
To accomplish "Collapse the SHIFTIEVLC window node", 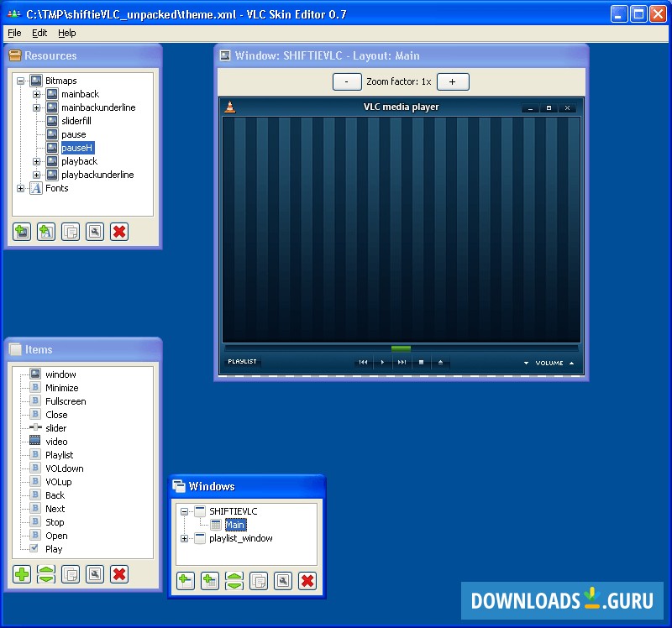I will tap(185, 511).
